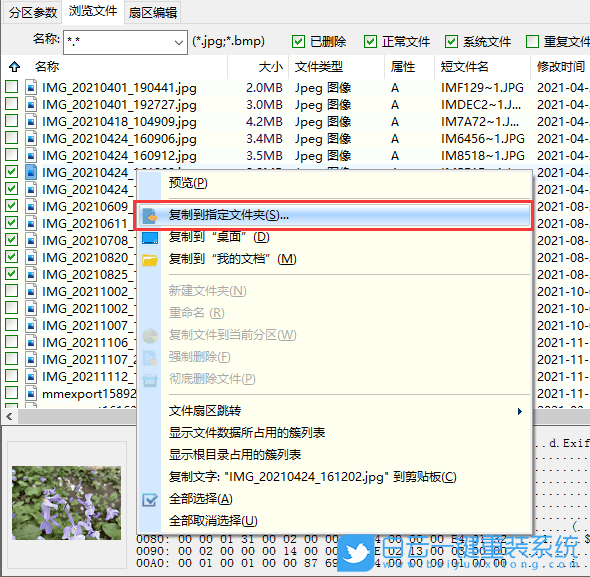Sort by the 属性 column header
The image size is (590, 577).
(410, 67)
